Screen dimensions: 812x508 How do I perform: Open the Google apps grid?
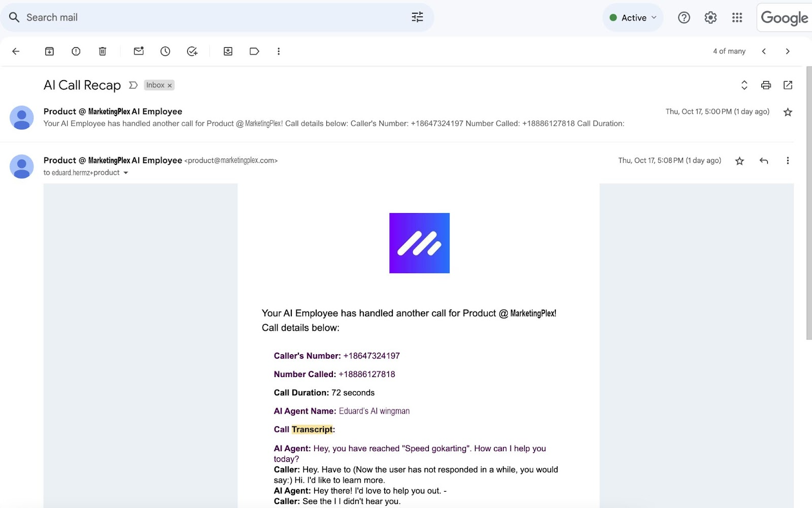(737, 18)
